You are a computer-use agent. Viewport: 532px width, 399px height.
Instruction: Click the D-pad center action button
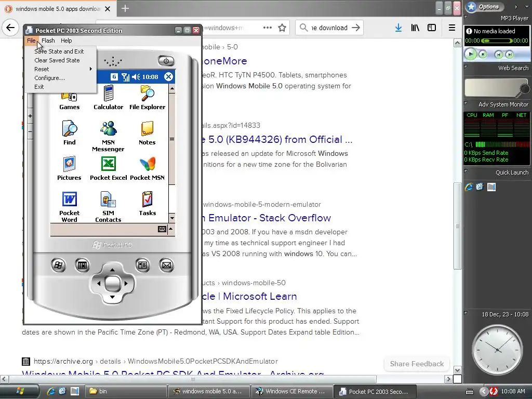pos(112,283)
